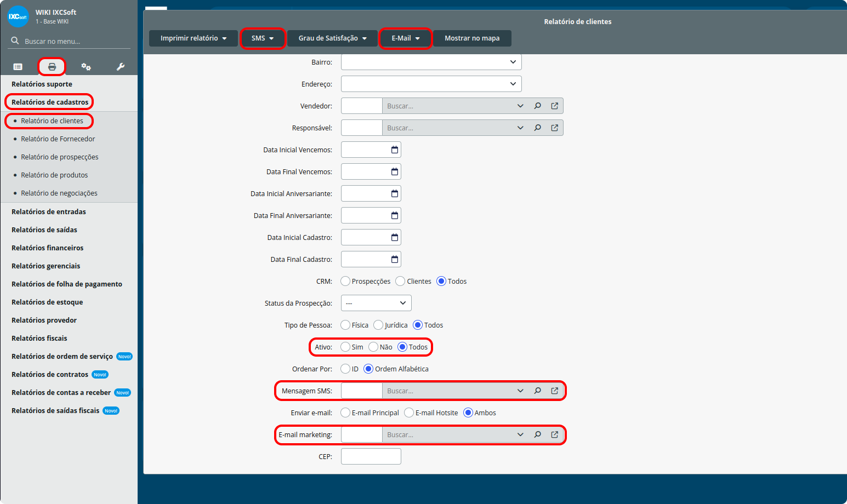Click the menu search magnifier icon

15,41
